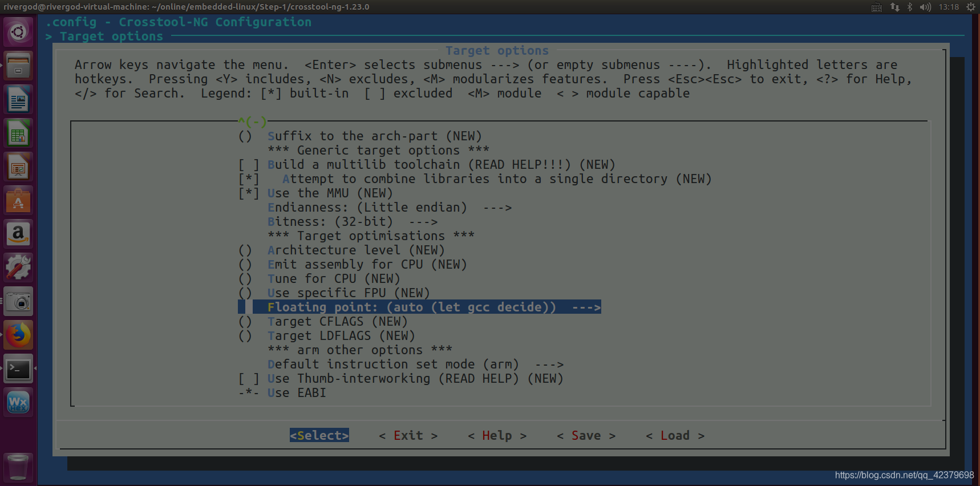Launch LibreOffice Impress from the dock
Screen dimensions: 980x486
pos(18,167)
